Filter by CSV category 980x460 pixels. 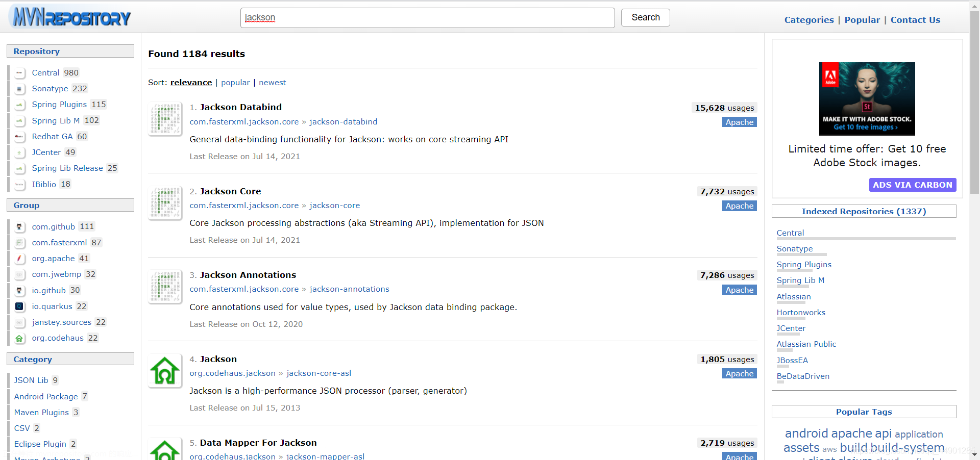22,428
